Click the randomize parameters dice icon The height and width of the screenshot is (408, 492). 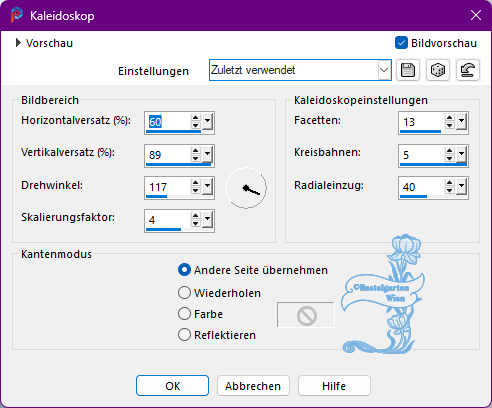click(x=438, y=70)
